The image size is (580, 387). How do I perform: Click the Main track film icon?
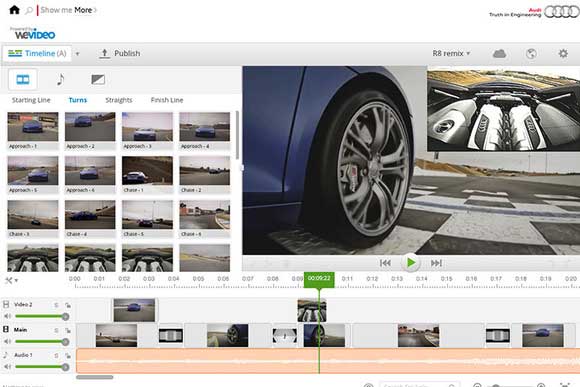click(x=6, y=329)
